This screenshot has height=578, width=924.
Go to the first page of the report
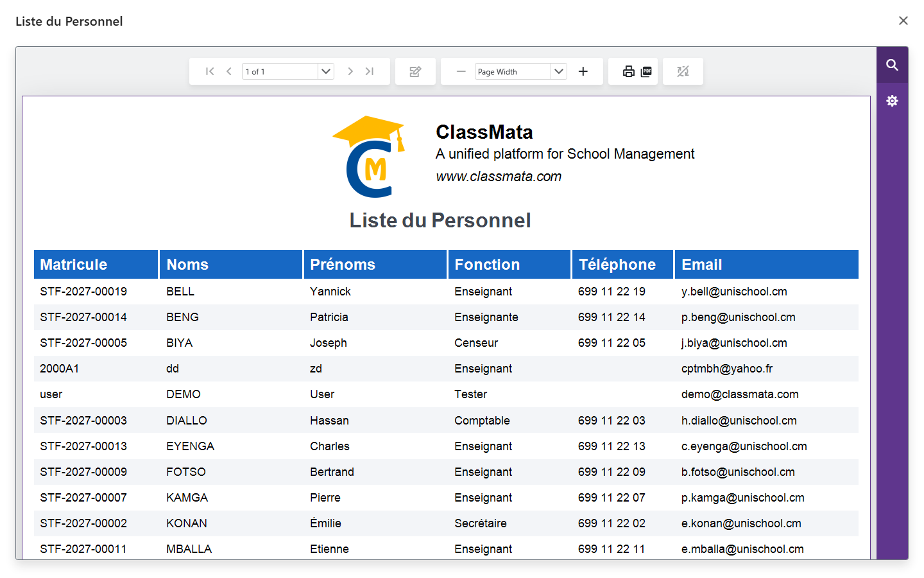click(210, 71)
